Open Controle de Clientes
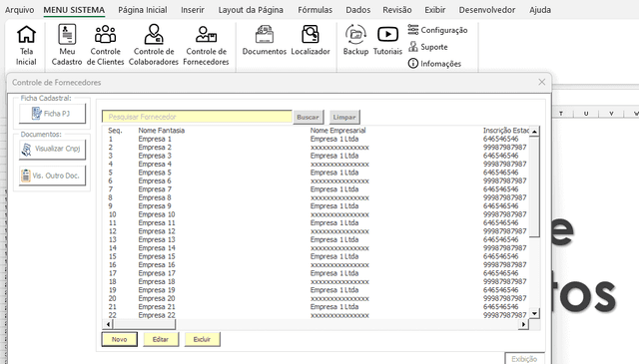 point(105,45)
